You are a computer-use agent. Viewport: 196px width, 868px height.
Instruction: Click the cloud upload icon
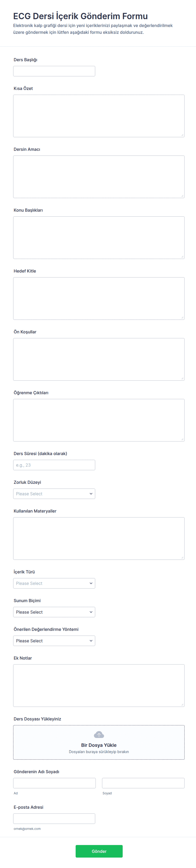(99, 734)
